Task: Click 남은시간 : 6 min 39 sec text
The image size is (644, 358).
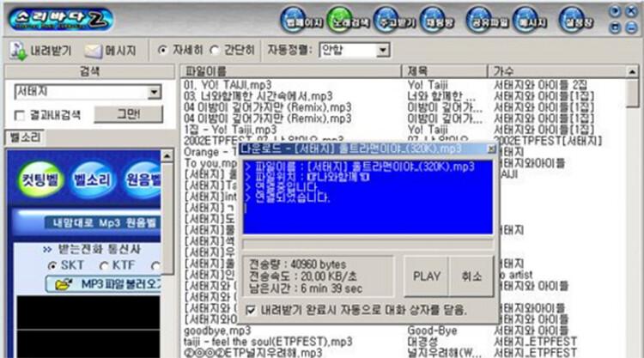Action: pos(306,288)
